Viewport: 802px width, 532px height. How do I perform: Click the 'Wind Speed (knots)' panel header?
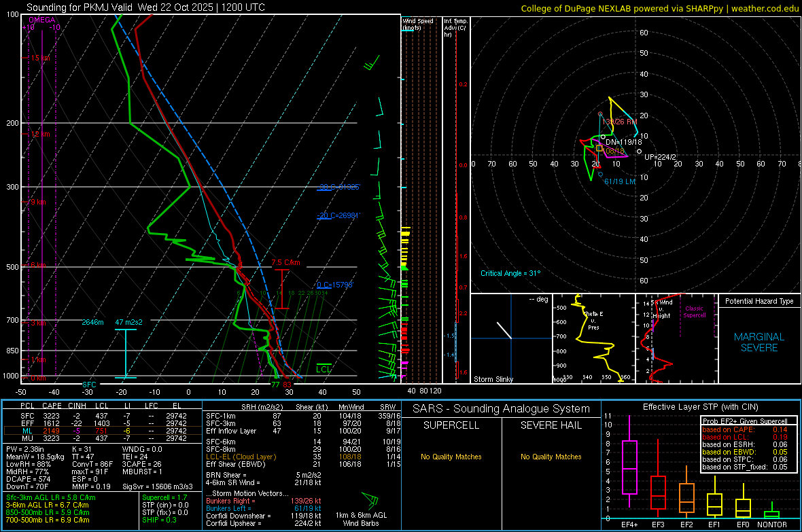[418, 24]
